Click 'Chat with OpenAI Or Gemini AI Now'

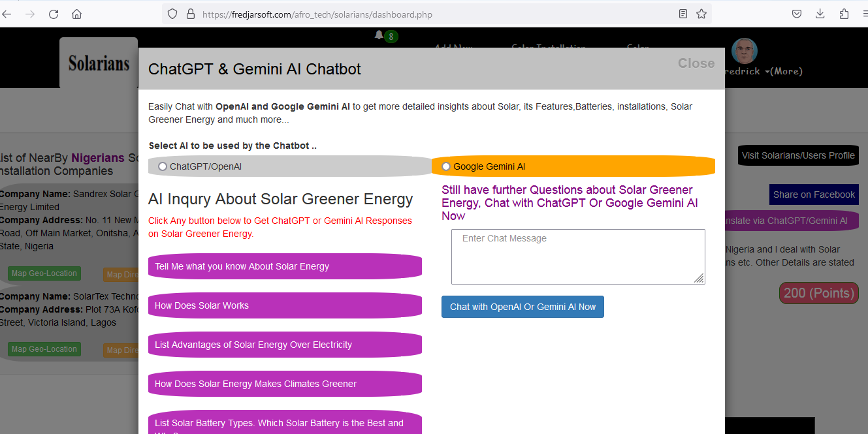(522, 307)
